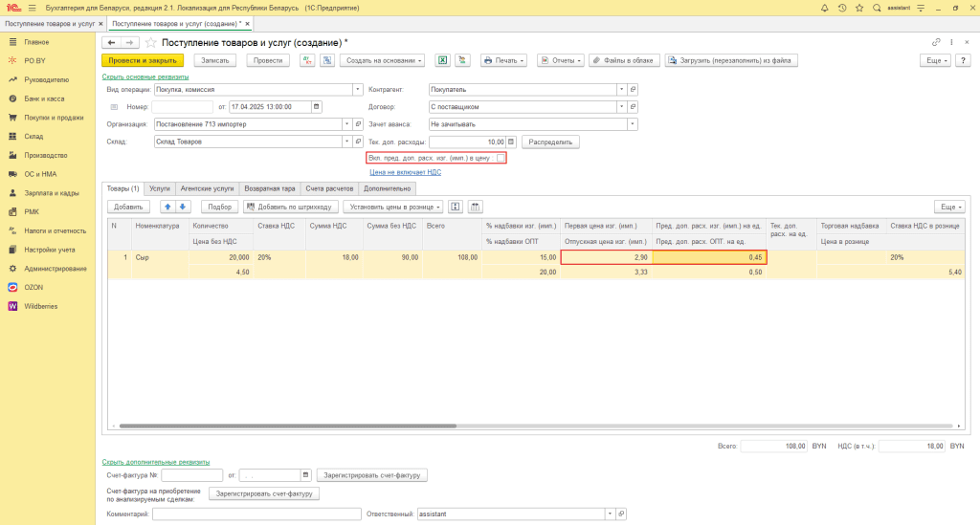
Task: Click the Распределить button
Action: coord(550,142)
